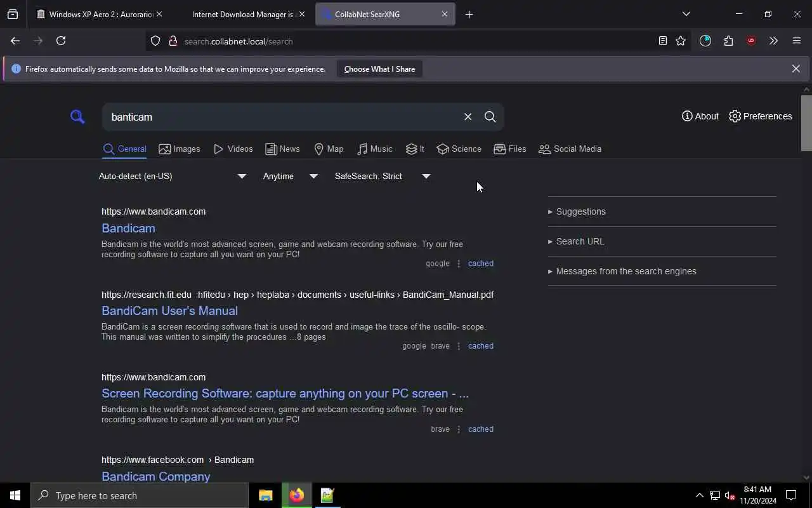This screenshot has width=812, height=508.
Task: Reload the current page
Action: tap(61, 41)
